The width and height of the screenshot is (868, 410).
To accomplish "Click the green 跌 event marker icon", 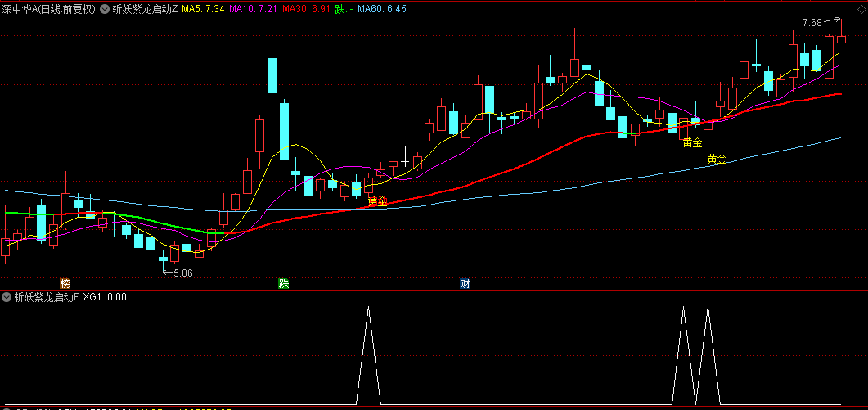I will click(284, 284).
